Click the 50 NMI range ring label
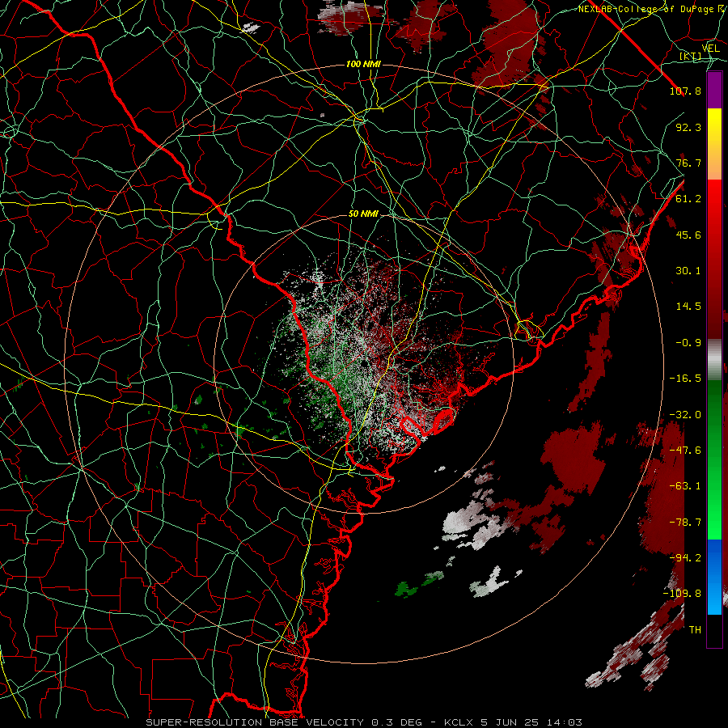Image resolution: width=728 pixels, height=728 pixels. point(363,214)
